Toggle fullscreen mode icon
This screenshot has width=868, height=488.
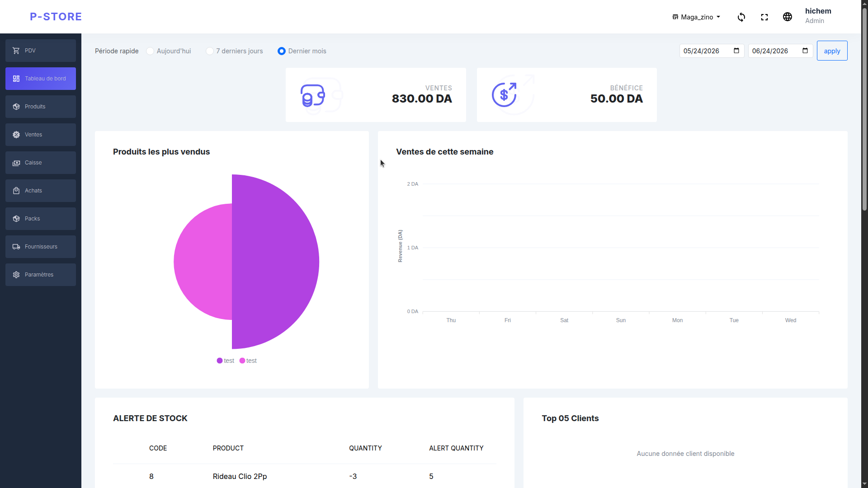pos(764,17)
